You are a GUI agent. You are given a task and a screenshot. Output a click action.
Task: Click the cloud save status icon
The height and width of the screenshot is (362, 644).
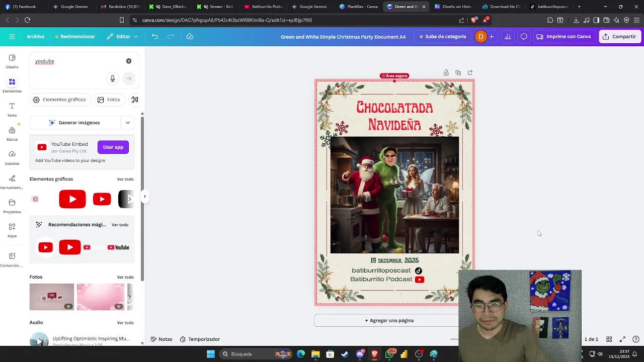190,37
